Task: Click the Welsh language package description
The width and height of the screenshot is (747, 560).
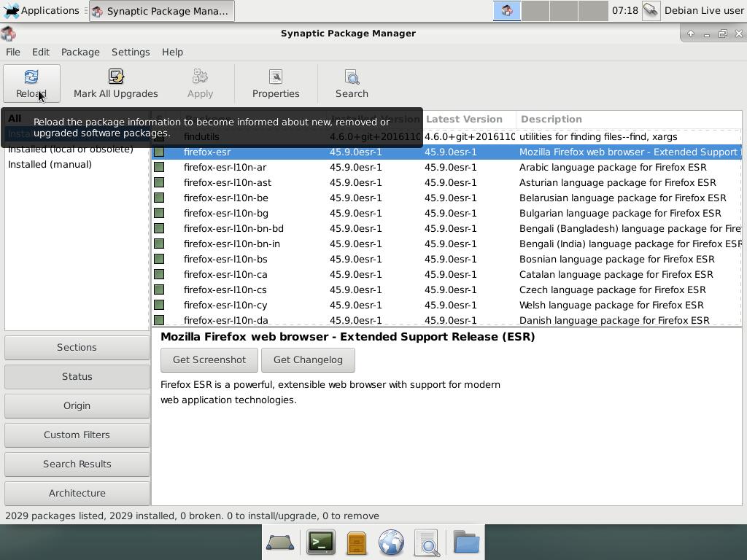Action: tap(611, 306)
